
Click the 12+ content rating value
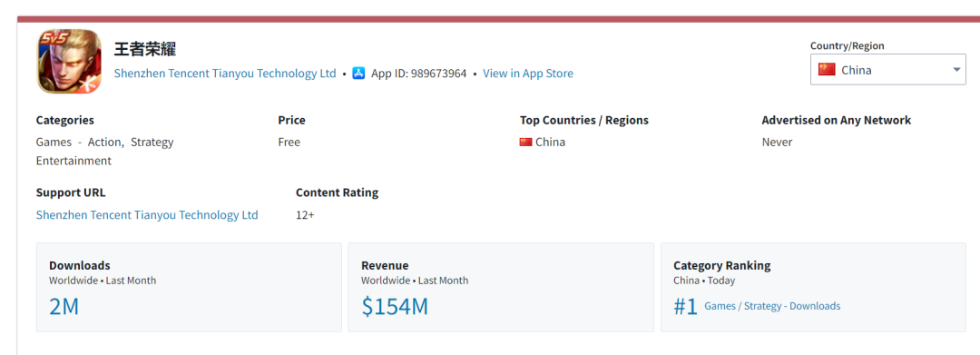pos(305,215)
